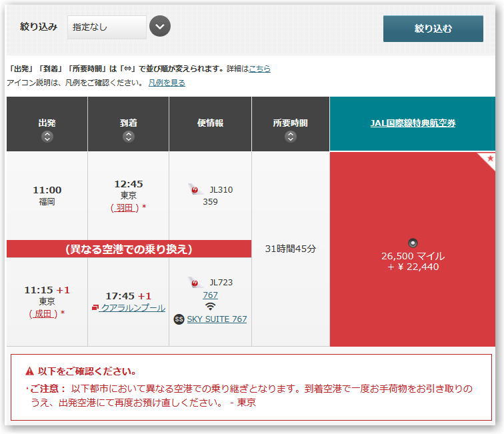Sort by 所要時間 using its arrow icon

pyautogui.click(x=291, y=137)
